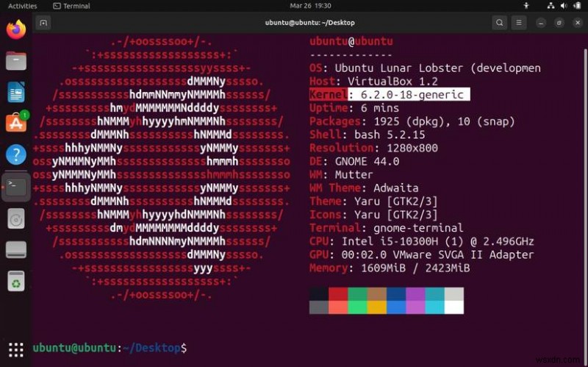Screen dimensions: 588x367
Task: Click the 'Intel i5-10300H' CPU line
Action: [421, 241]
